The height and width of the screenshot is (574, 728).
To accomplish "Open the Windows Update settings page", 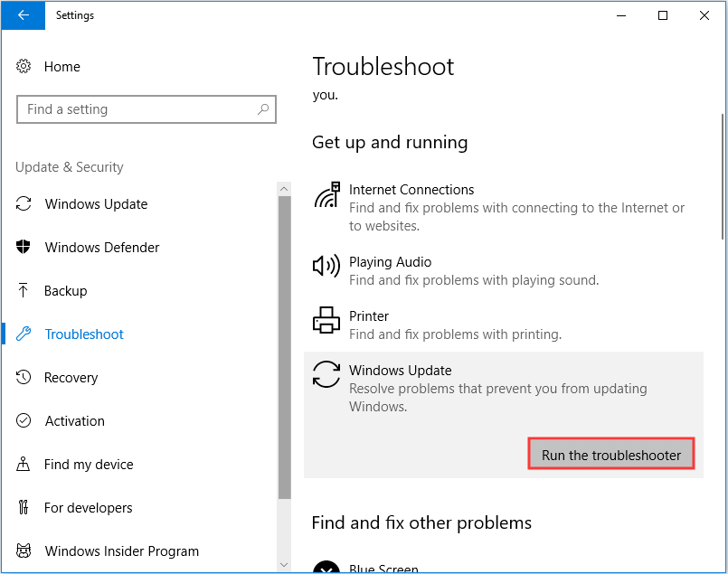I will click(x=96, y=204).
